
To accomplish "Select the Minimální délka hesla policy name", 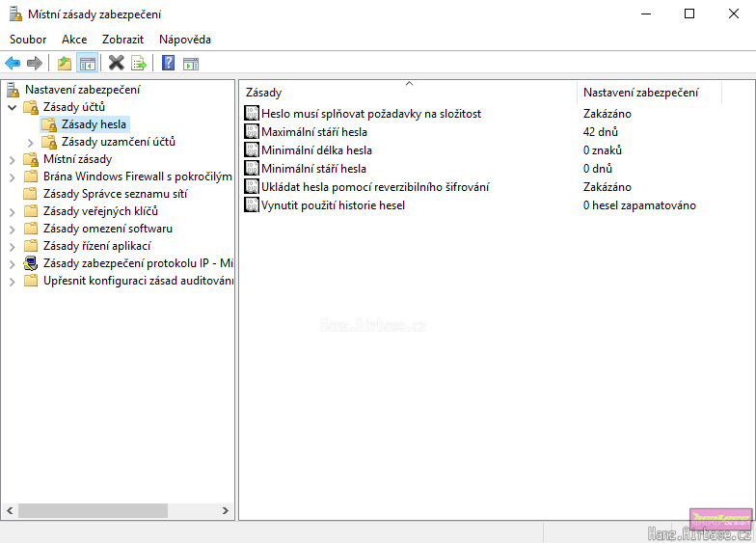I will pos(316,150).
